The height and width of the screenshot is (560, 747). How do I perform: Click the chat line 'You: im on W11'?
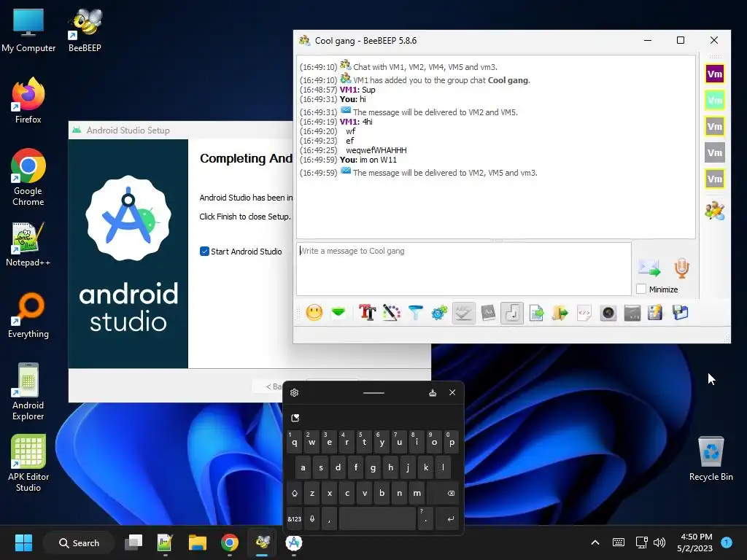pyautogui.click(x=368, y=160)
